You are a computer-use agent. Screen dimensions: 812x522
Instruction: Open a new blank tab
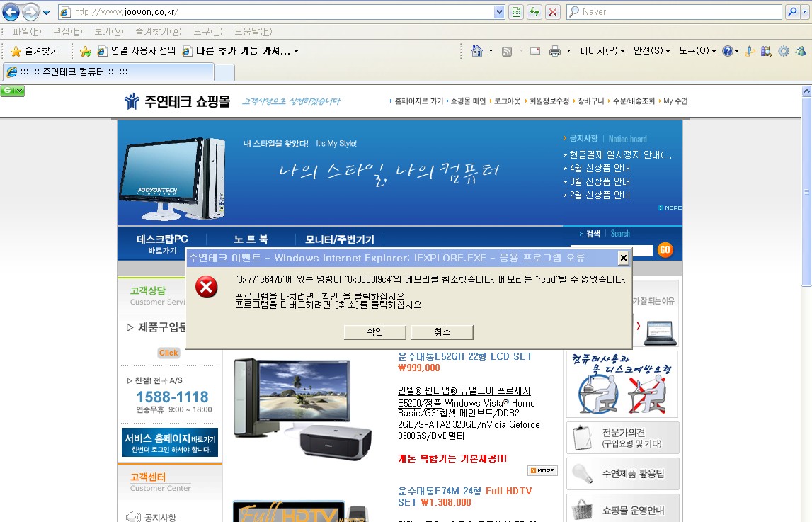click(224, 72)
